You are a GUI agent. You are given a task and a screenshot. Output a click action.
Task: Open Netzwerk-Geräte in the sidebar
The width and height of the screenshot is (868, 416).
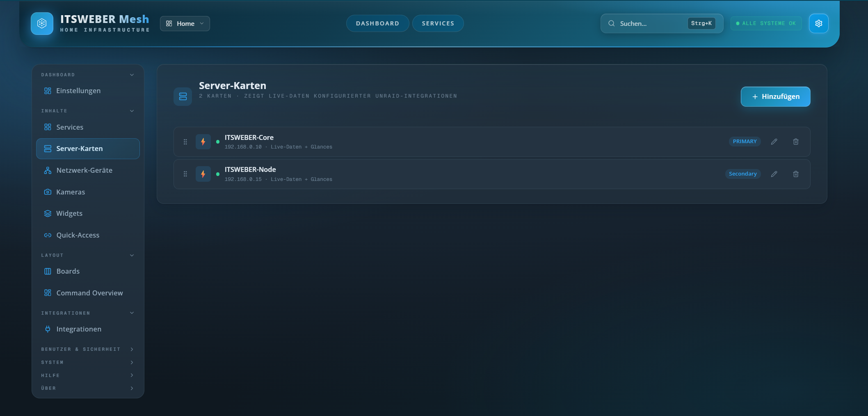tap(88, 170)
